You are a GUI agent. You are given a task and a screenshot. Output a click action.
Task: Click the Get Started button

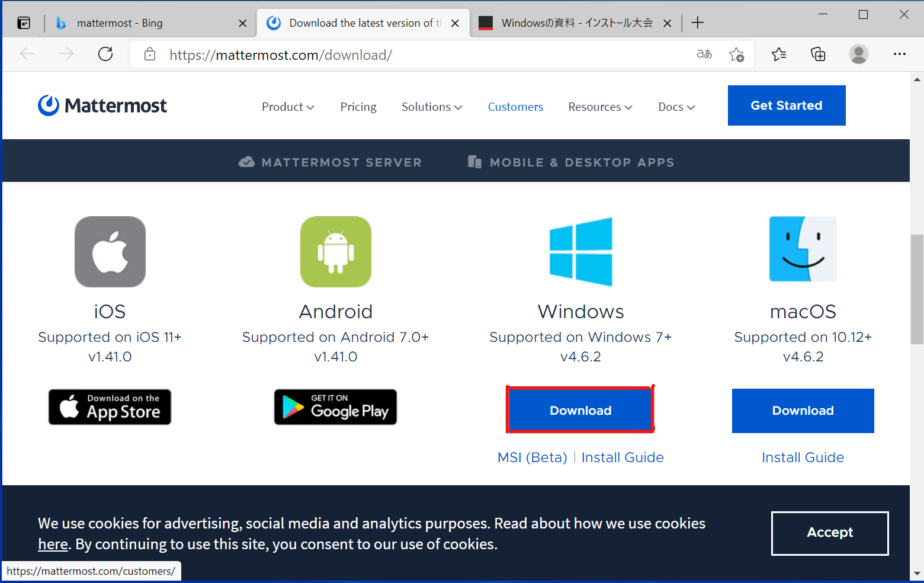(x=787, y=105)
